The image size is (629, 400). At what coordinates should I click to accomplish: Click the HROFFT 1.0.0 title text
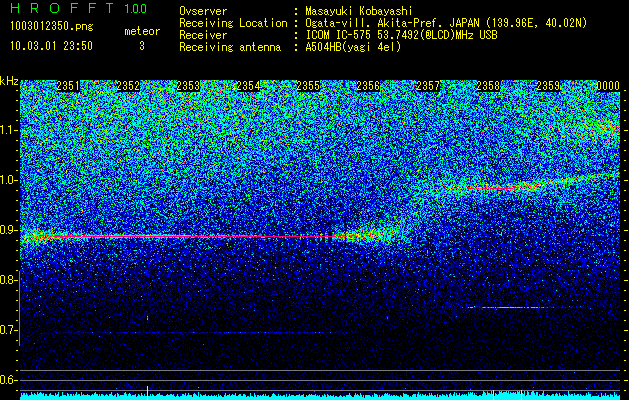[x=78, y=8]
